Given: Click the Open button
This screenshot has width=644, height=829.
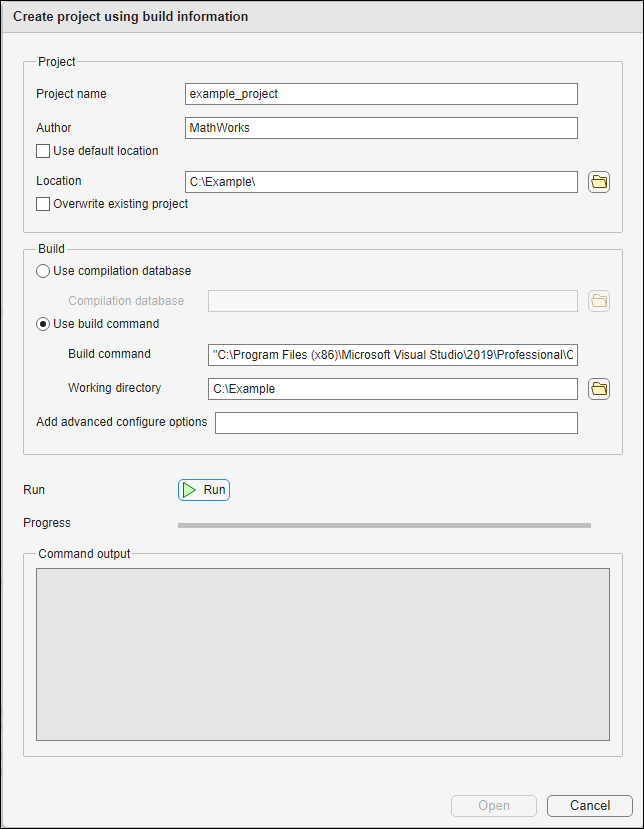Looking at the screenshot, I should [494, 806].
